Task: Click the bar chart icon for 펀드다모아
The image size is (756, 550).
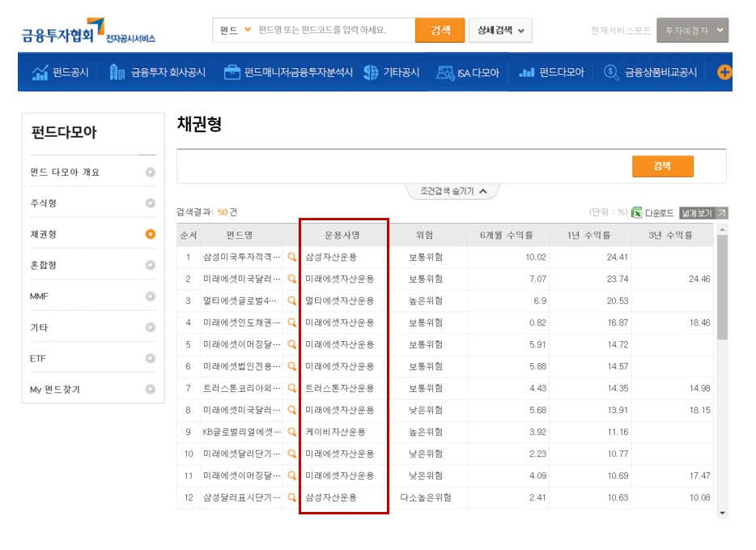Action: click(x=526, y=72)
